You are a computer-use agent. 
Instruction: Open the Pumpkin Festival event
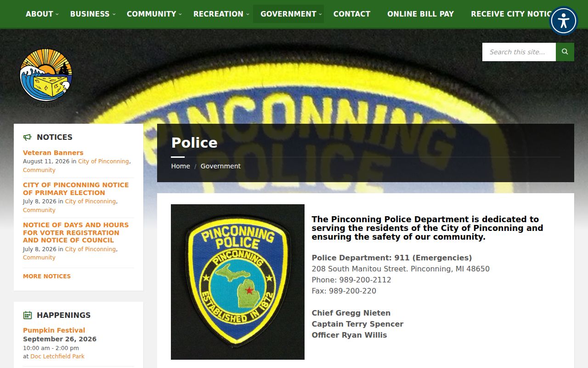tap(54, 330)
